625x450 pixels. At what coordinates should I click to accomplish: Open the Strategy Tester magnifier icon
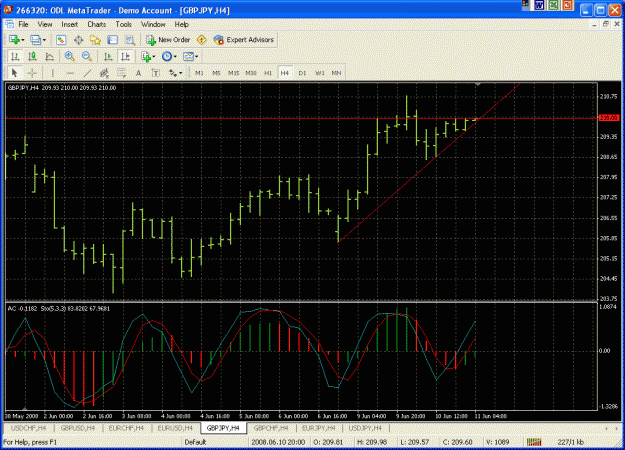pos(130,40)
